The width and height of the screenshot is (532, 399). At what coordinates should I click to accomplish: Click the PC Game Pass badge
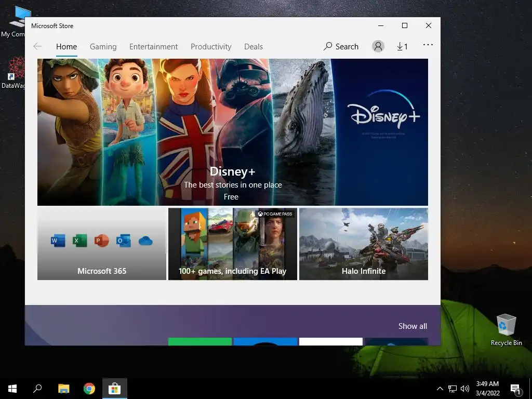275,214
